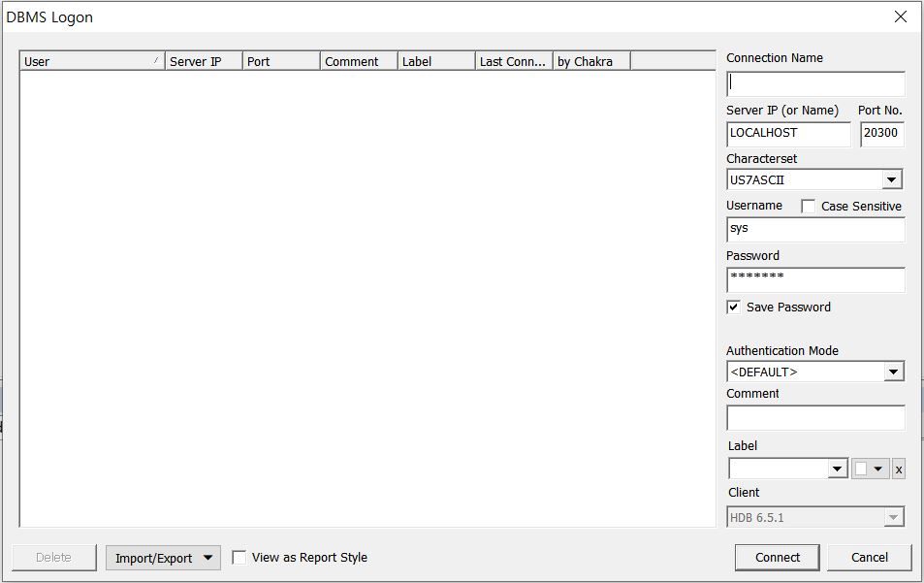Screen dimensions: 924x583
Task: Sort list by User column header
Action: click(x=92, y=62)
